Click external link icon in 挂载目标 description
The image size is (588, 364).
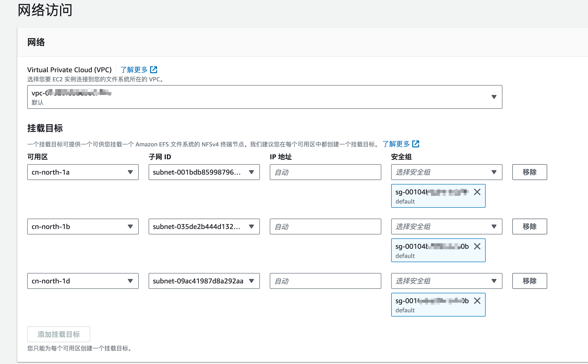[x=416, y=144]
